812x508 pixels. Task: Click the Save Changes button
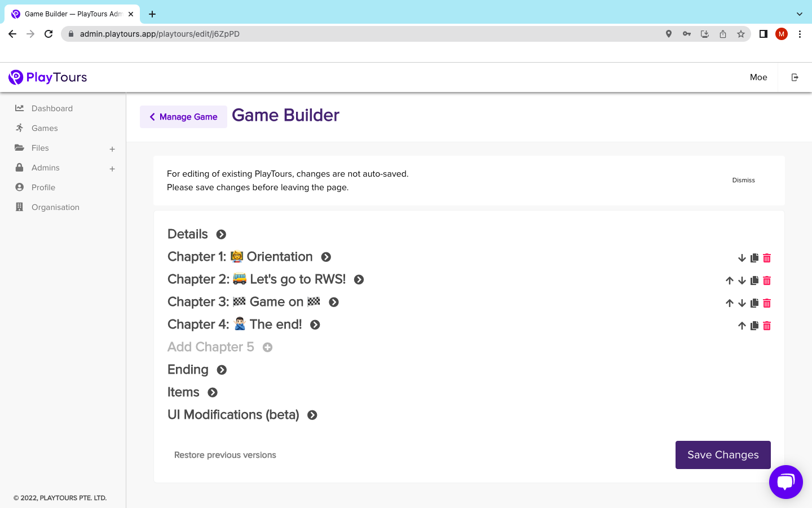click(723, 455)
